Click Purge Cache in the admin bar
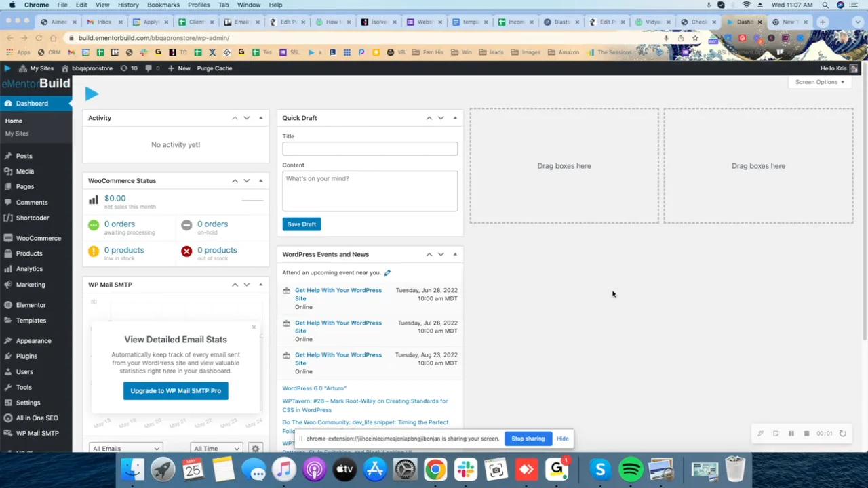This screenshot has width=868, height=488. 214,68
